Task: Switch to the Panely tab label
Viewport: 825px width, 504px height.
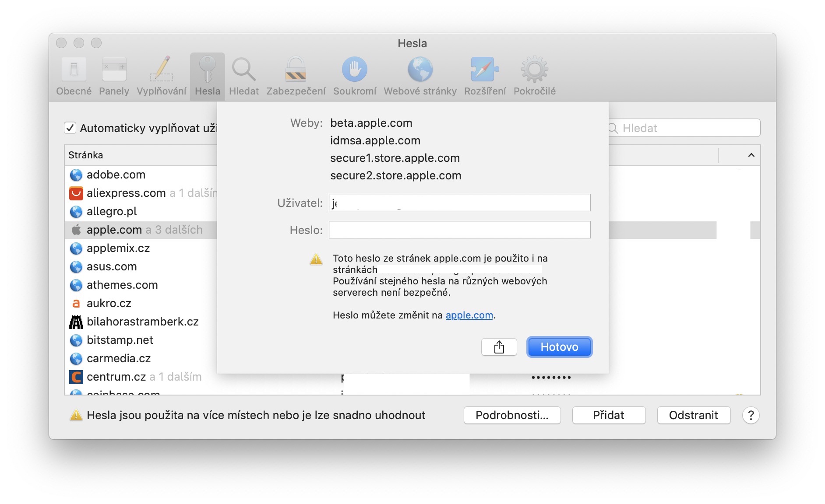Action: [x=114, y=91]
